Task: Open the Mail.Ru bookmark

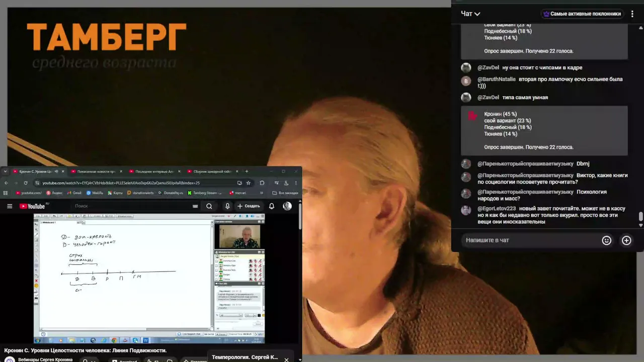Action: click(x=95, y=193)
